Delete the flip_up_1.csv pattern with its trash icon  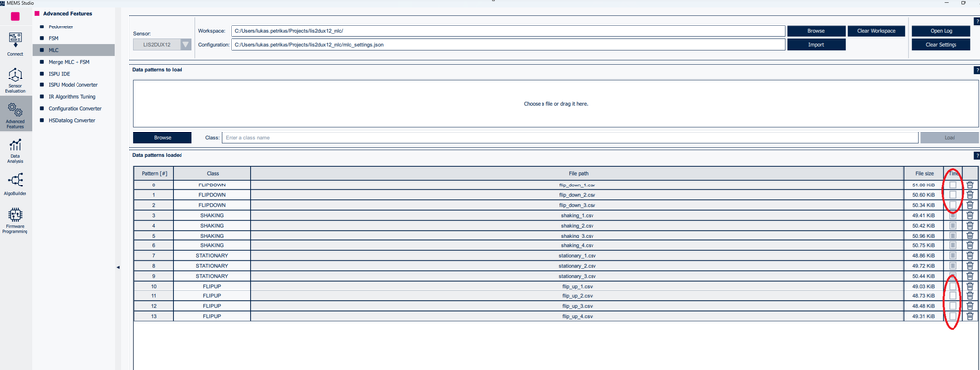click(970, 286)
